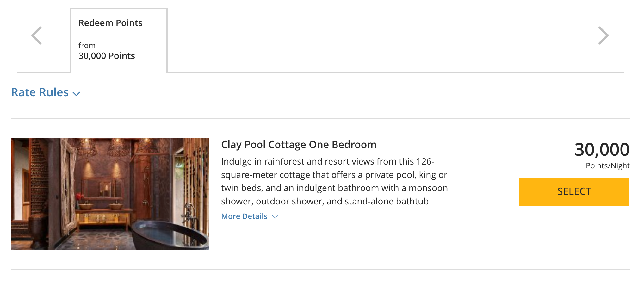644x281 pixels.
Task: Click the 30,000 Points text in the tab
Action: [x=107, y=56]
